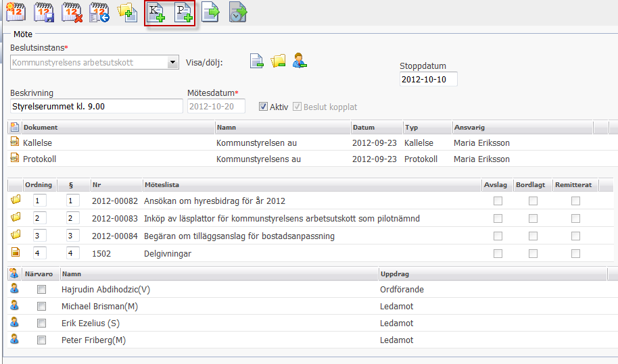Sort meeting list by Möteslista header
This screenshot has height=364, width=618.
[162, 185]
